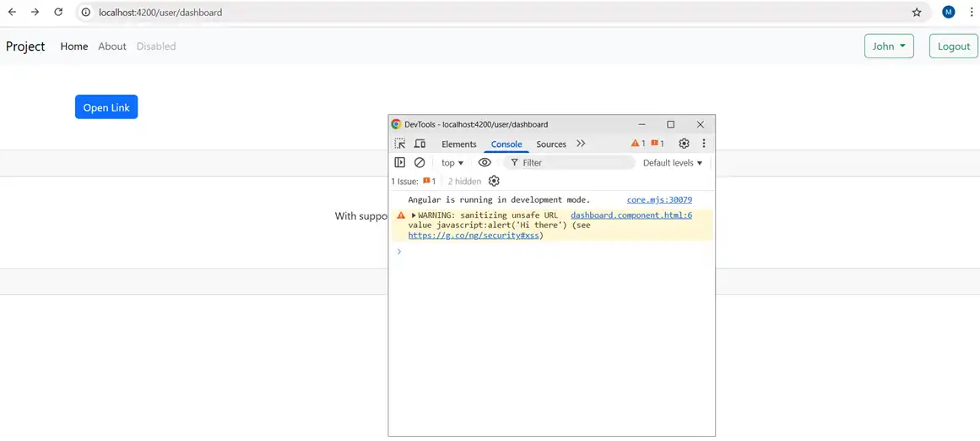Open the Default levels dropdown
The height and width of the screenshot is (441, 980).
tap(672, 163)
